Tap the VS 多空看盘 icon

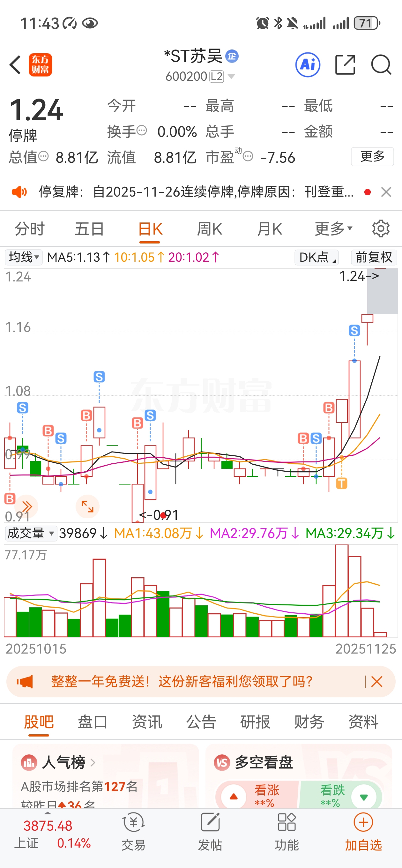222,763
